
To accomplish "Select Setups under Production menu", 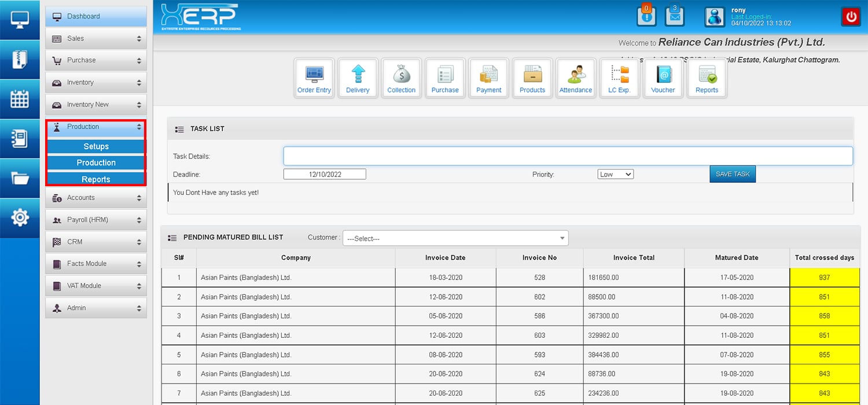I will (96, 146).
